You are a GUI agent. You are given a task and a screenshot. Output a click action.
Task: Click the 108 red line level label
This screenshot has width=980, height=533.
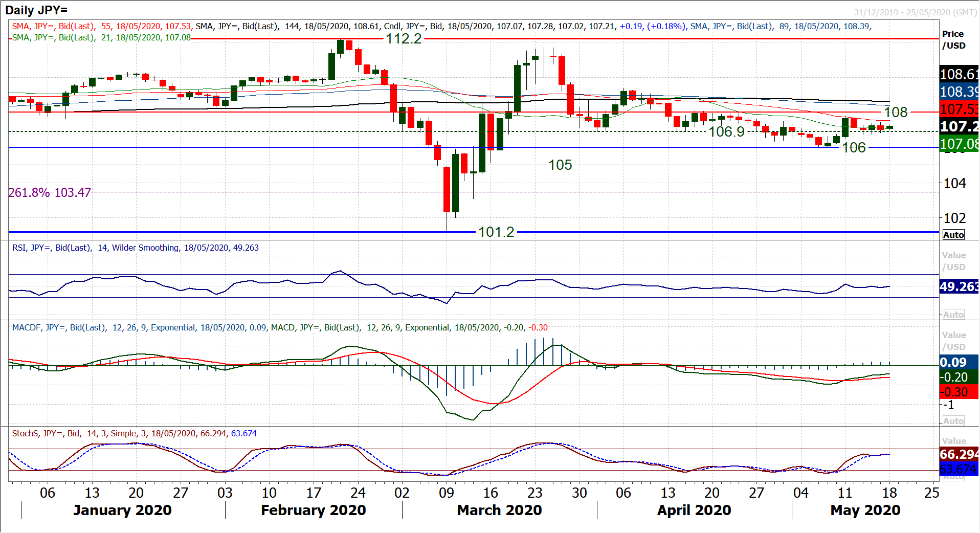(896, 113)
